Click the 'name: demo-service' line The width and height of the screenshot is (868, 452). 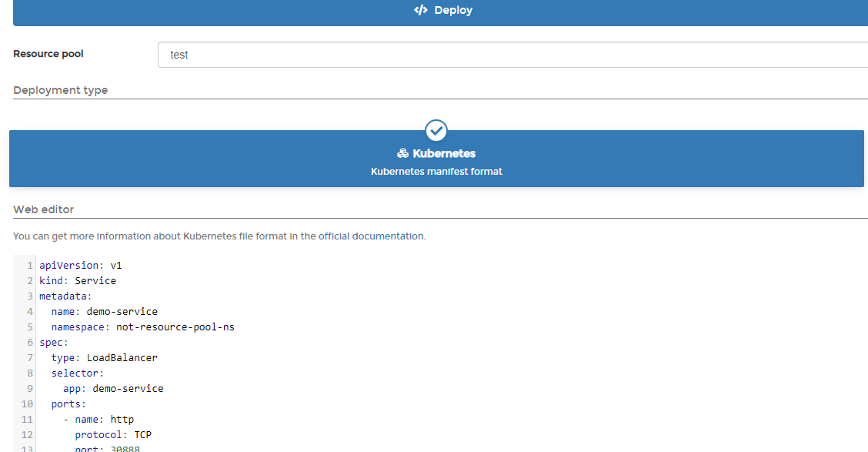(104, 312)
